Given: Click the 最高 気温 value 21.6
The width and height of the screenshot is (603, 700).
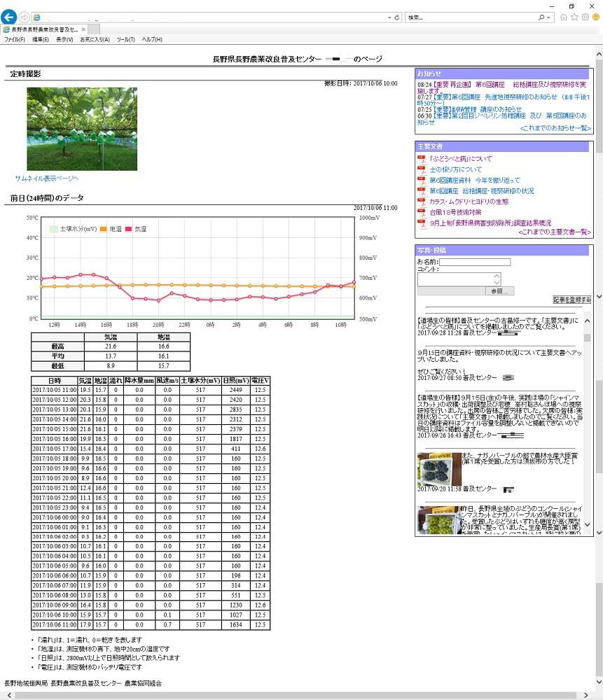Looking at the screenshot, I should pyautogui.click(x=111, y=346).
